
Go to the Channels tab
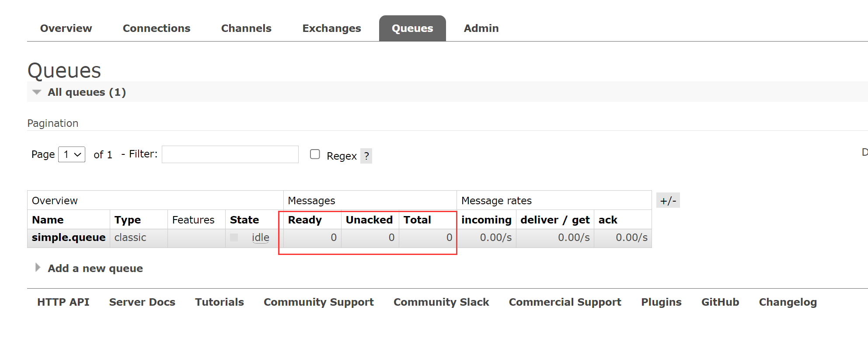pos(246,28)
